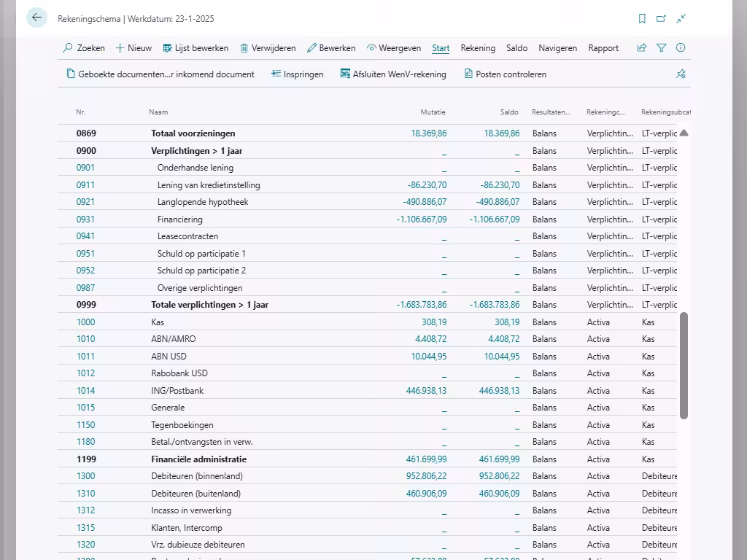This screenshot has width=747, height=560.
Task: Open page in new window icon
Action: pyautogui.click(x=661, y=19)
